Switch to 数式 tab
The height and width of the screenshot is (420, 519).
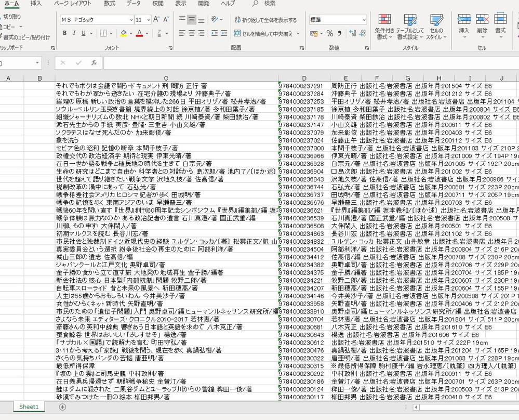click(109, 3)
